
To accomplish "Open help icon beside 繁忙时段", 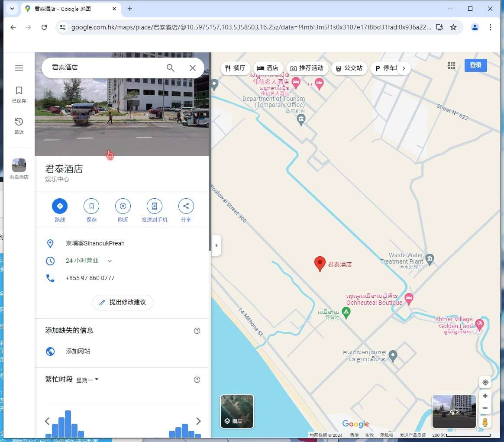I will click(197, 380).
